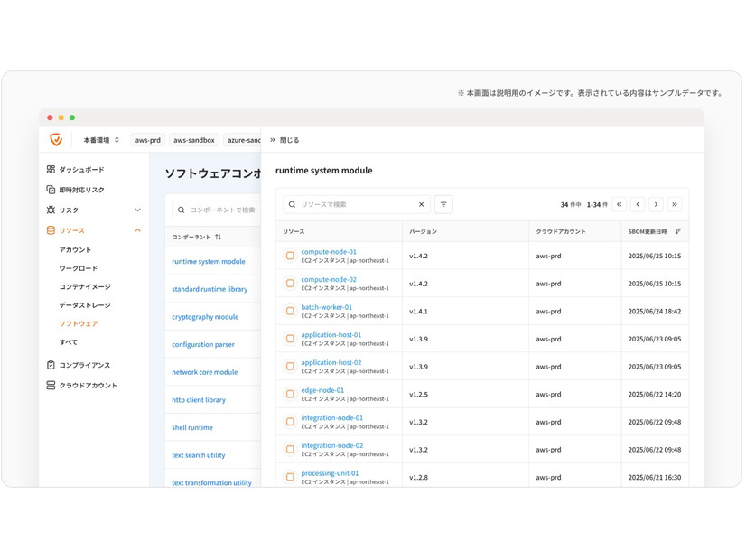Open the ダッシュボード dashboard icon item

click(x=51, y=170)
